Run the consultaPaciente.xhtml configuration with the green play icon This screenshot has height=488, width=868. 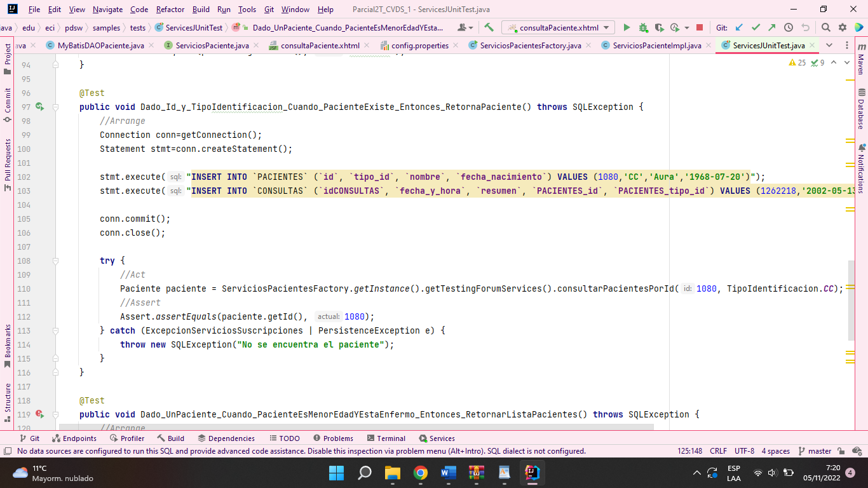coord(627,27)
